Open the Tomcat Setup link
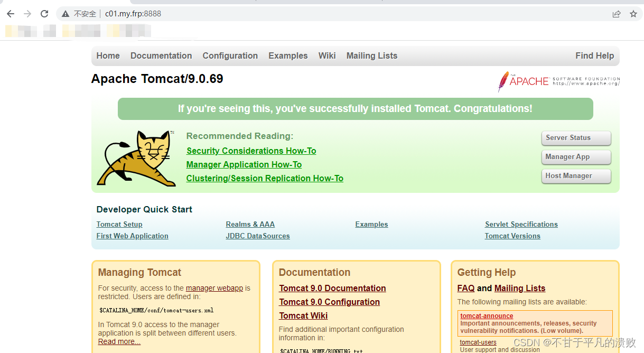 tap(119, 224)
